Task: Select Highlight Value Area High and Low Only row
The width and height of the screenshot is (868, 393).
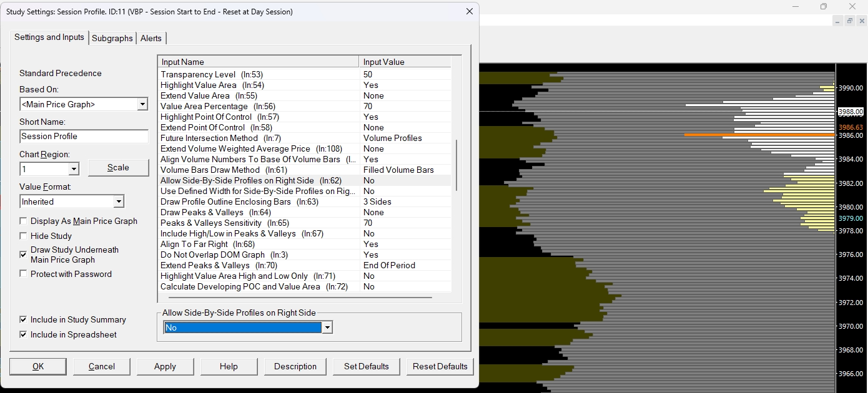Action: (305, 276)
